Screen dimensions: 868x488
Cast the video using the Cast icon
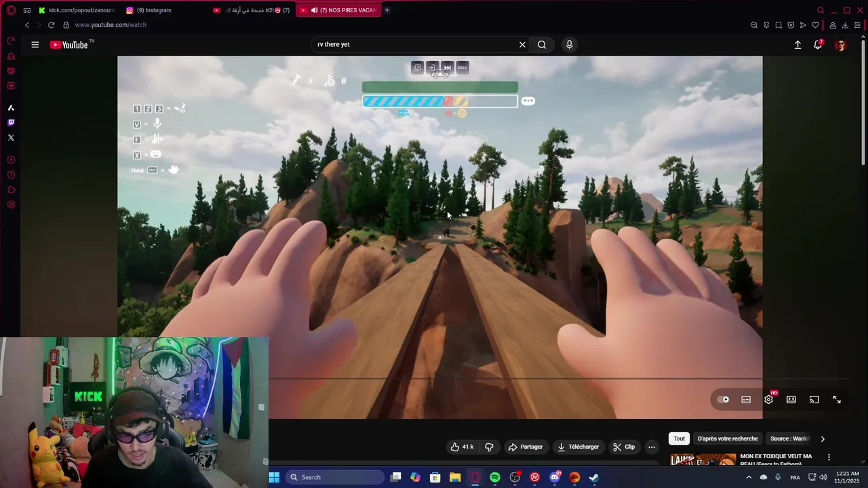pyautogui.click(x=814, y=400)
